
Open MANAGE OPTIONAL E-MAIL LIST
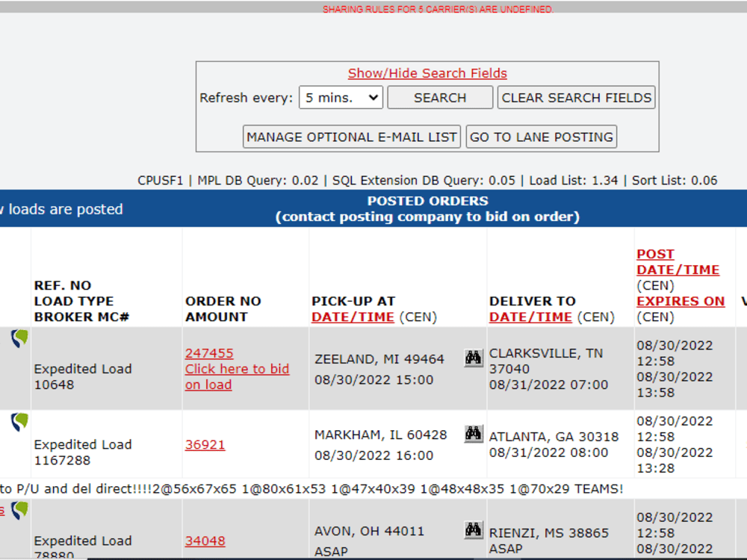pos(352,137)
